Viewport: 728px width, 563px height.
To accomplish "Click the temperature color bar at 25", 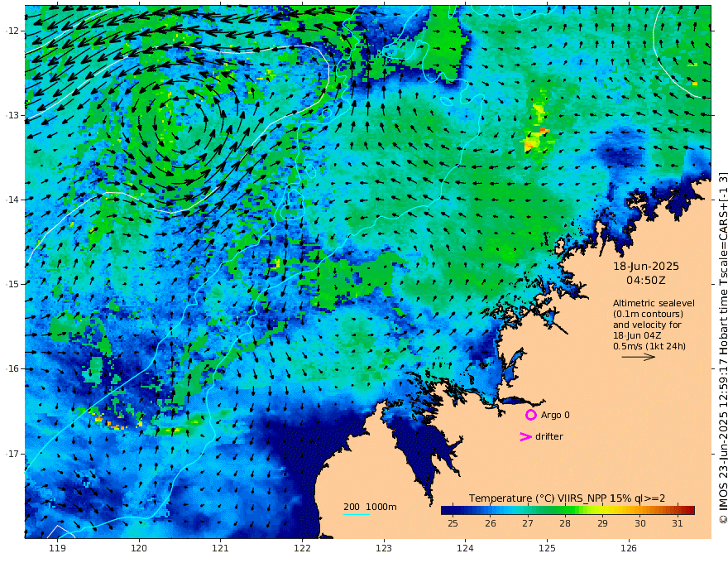I will pos(453,511).
